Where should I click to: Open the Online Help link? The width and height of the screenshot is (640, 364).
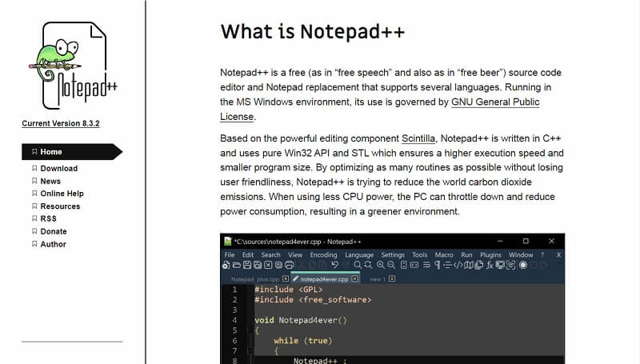pos(62,194)
